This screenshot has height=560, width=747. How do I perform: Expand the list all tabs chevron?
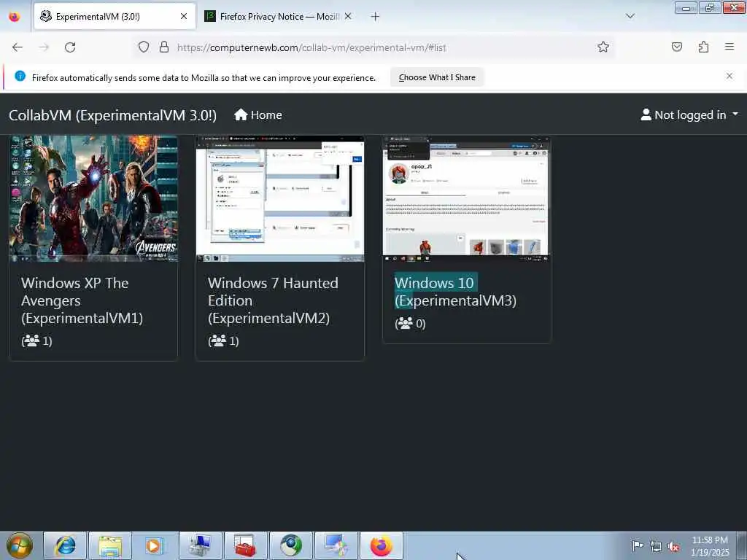(630, 16)
